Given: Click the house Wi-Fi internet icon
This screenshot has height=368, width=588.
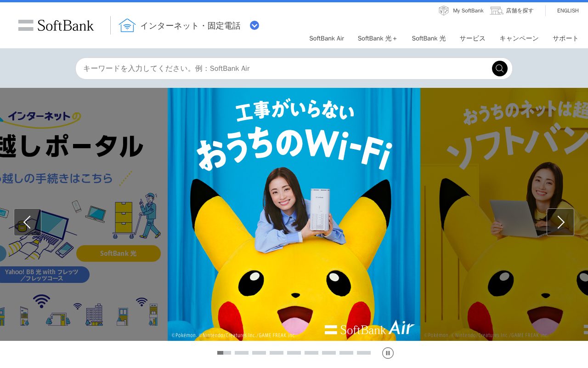Looking at the screenshot, I should 127,25.
